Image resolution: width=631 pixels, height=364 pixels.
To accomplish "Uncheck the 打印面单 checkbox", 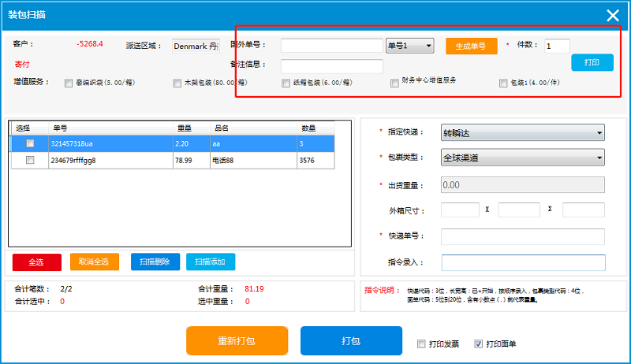I will click(478, 344).
